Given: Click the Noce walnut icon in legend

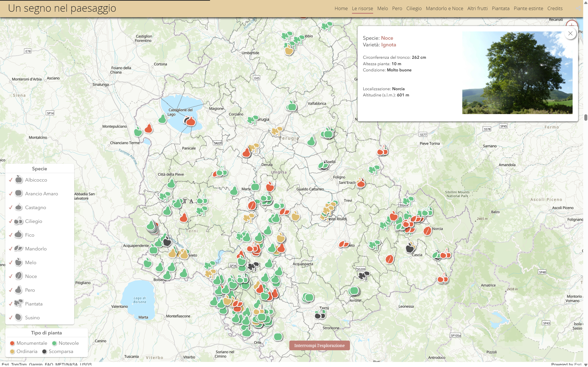Looking at the screenshot, I should (x=18, y=276).
